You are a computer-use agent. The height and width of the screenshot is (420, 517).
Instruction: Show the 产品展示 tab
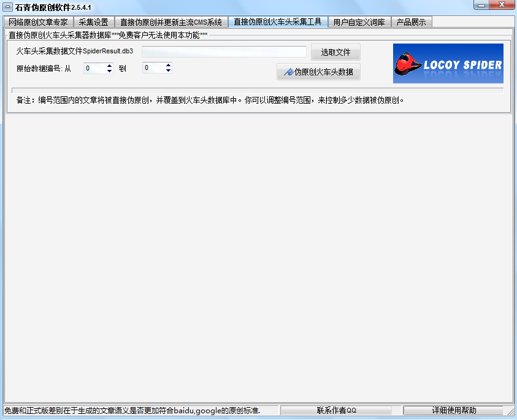411,22
